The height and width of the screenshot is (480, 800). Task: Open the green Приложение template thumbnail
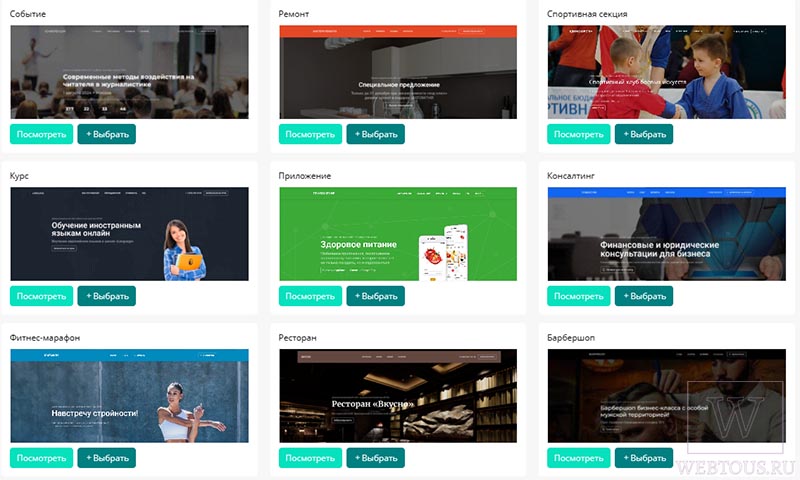(x=398, y=234)
